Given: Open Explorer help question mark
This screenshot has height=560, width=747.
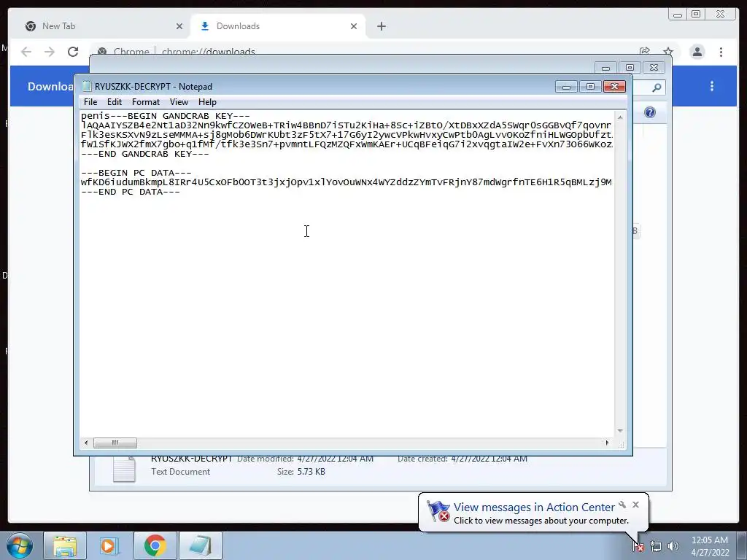Looking at the screenshot, I should click(x=650, y=112).
